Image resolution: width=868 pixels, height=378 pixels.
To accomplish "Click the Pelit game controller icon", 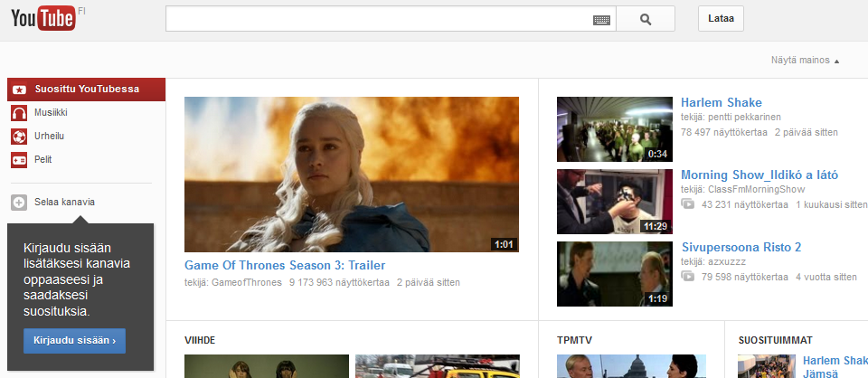I will 19,160.
